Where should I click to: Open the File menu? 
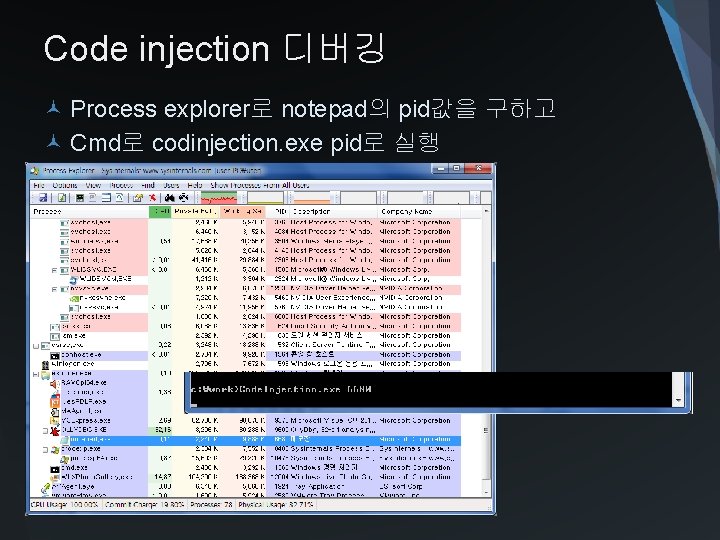click(39, 185)
